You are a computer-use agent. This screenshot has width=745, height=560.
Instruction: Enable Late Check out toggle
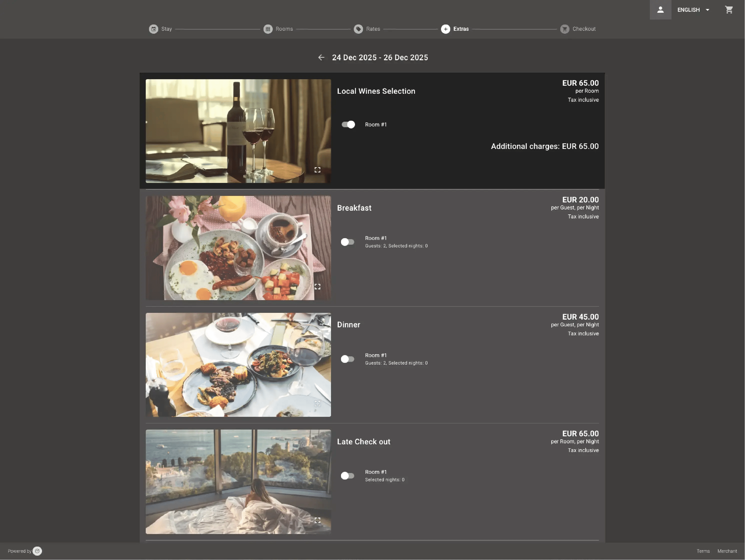pyautogui.click(x=347, y=476)
